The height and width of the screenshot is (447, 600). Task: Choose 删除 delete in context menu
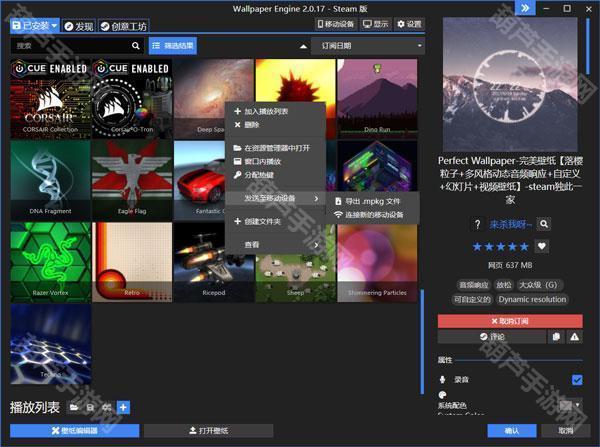275,125
